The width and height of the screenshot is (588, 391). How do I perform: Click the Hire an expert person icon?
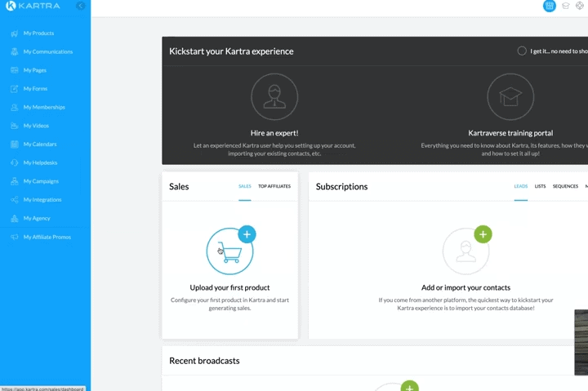(x=274, y=96)
